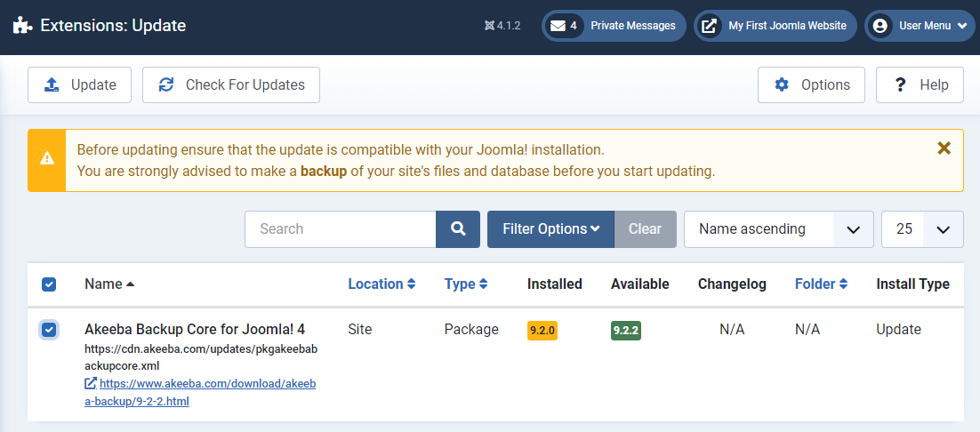Viewport: 980px width, 432px height.
Task: Click the installed version 9.2.0 badge
Action: [542, 330]
